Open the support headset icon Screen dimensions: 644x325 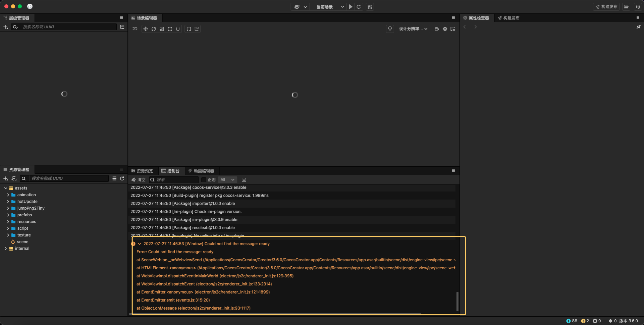tap(638, 7)
